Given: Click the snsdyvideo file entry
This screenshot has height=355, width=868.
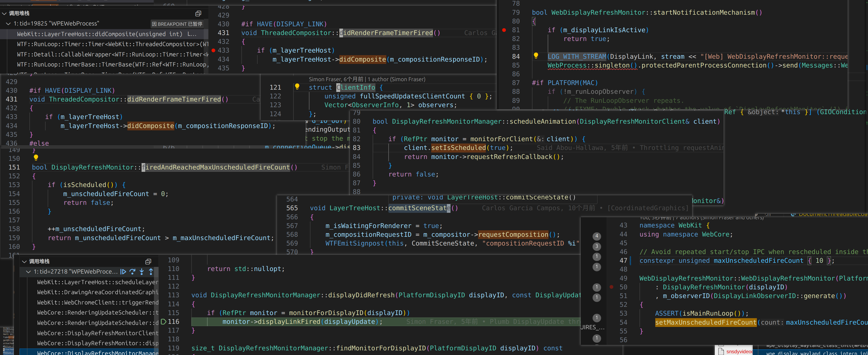Looking at the screenshot, I should (x=739, y=351).
